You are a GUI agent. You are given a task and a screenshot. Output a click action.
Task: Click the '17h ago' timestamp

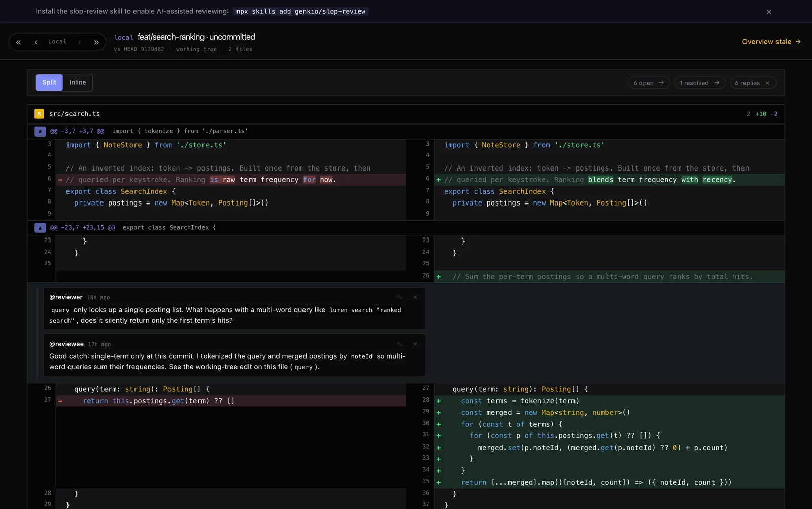[x=99, y=344]
